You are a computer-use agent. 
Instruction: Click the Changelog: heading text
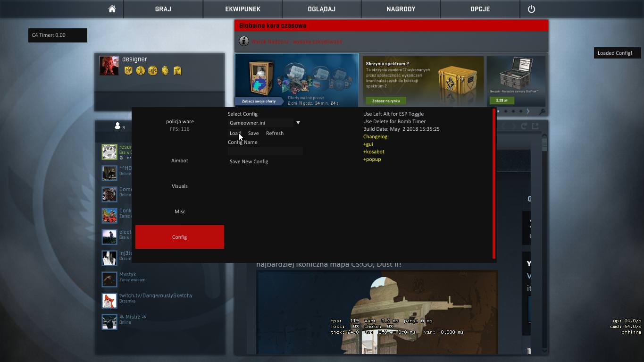[376, 136]
